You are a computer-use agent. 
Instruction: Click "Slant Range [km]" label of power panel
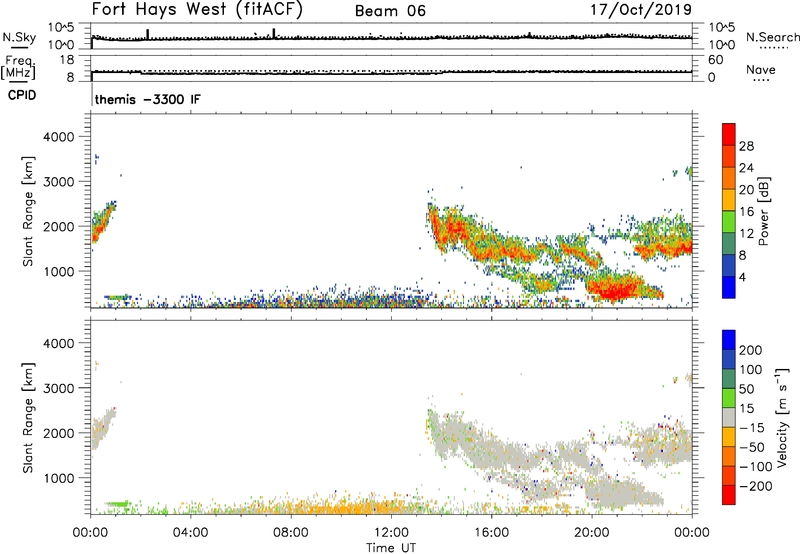click(28, 211)
